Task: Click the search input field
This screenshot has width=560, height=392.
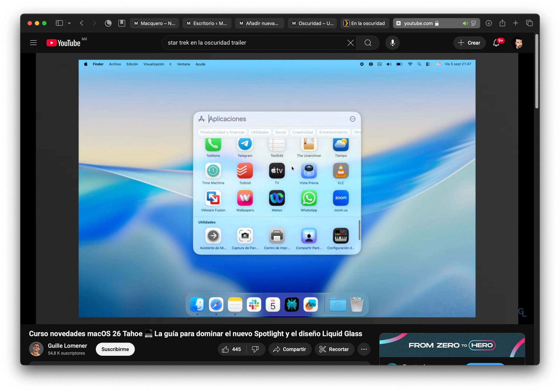Action: 256,43
